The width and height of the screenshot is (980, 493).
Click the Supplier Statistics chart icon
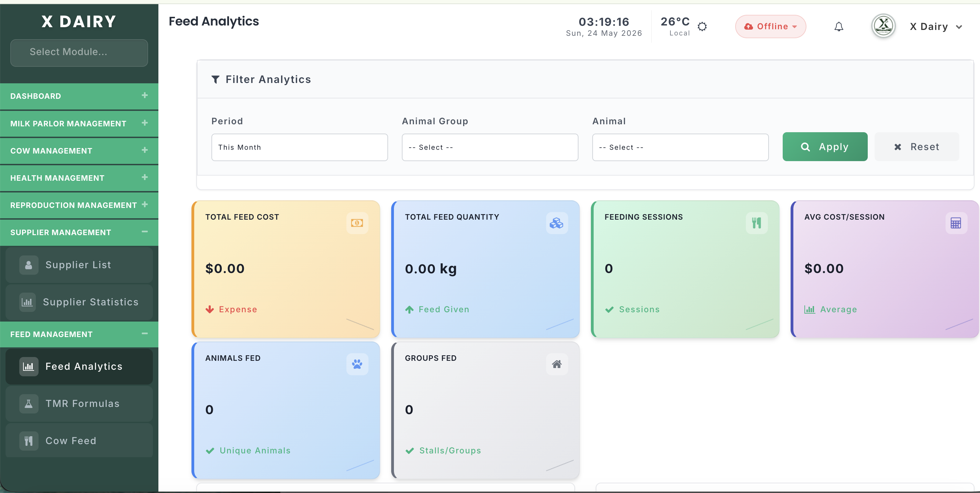tap(28, 302)
